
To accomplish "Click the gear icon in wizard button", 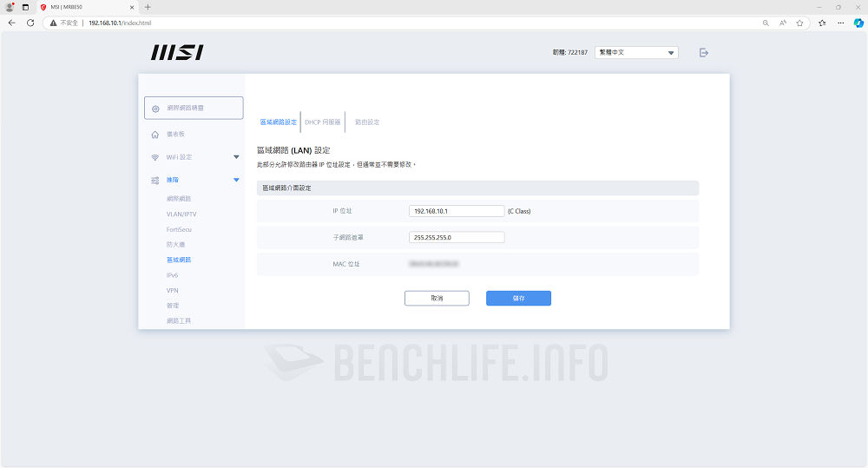I will [155, 109].
